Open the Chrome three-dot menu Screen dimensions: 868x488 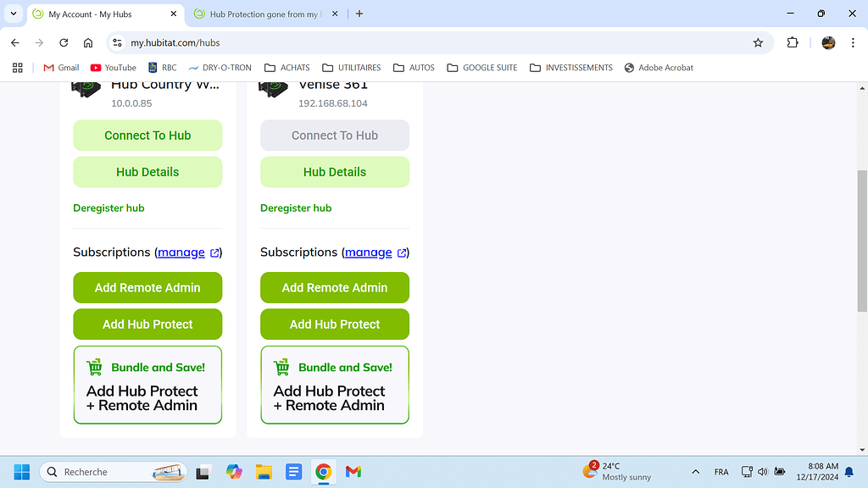click(852, 42)
